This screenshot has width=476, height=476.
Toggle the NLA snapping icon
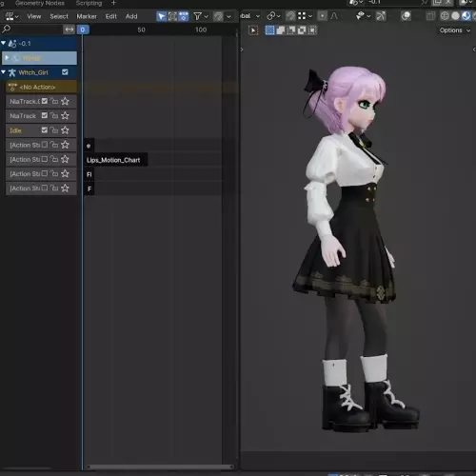218,16
